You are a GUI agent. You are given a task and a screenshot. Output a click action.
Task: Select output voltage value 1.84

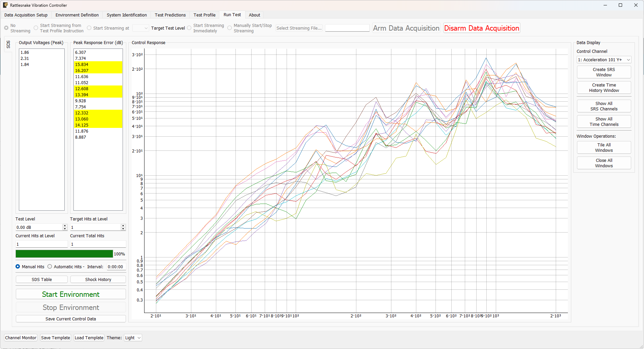click(42, 65)
